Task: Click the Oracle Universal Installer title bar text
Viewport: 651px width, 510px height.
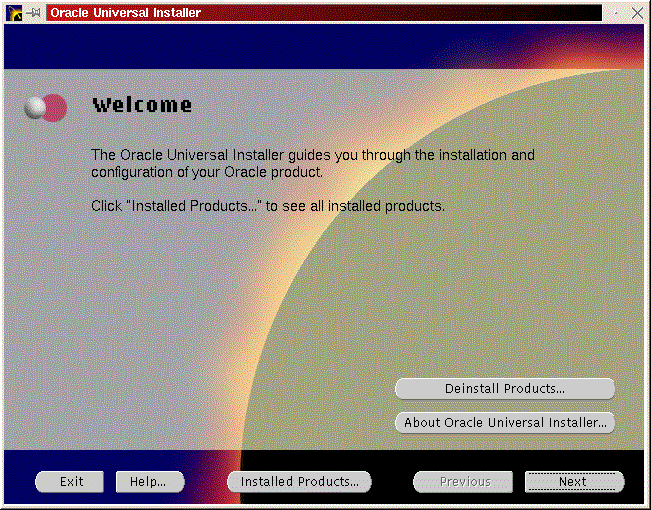Action: (x=126, y=13)
